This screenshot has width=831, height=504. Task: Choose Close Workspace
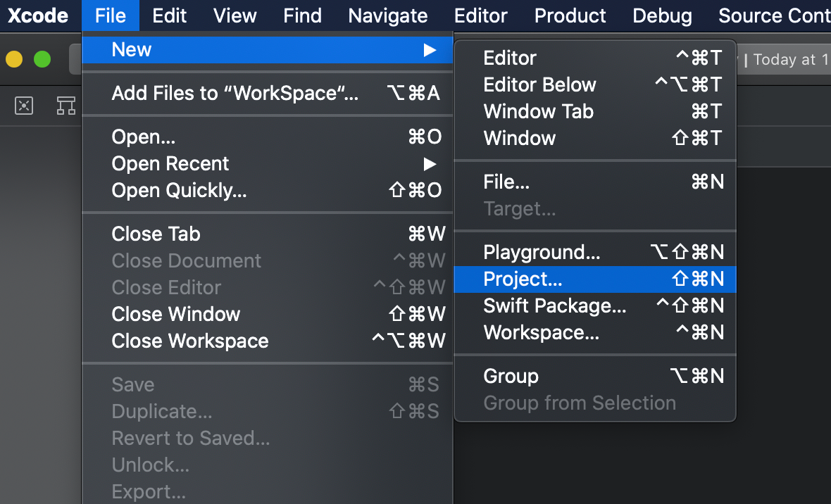(x=267, y=341)
